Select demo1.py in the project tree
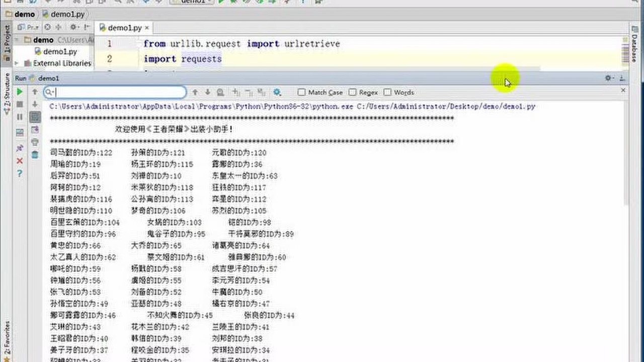 click(x=59, y=51)
